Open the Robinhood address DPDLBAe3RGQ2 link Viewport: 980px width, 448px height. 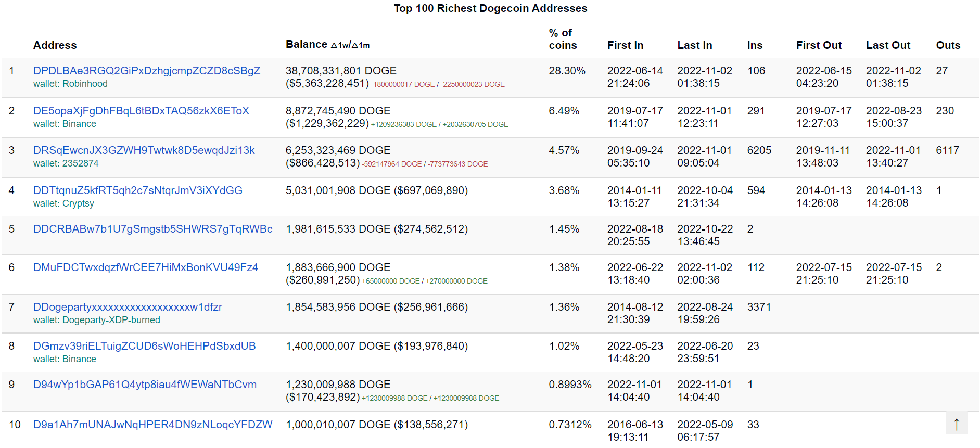point(146,71)
